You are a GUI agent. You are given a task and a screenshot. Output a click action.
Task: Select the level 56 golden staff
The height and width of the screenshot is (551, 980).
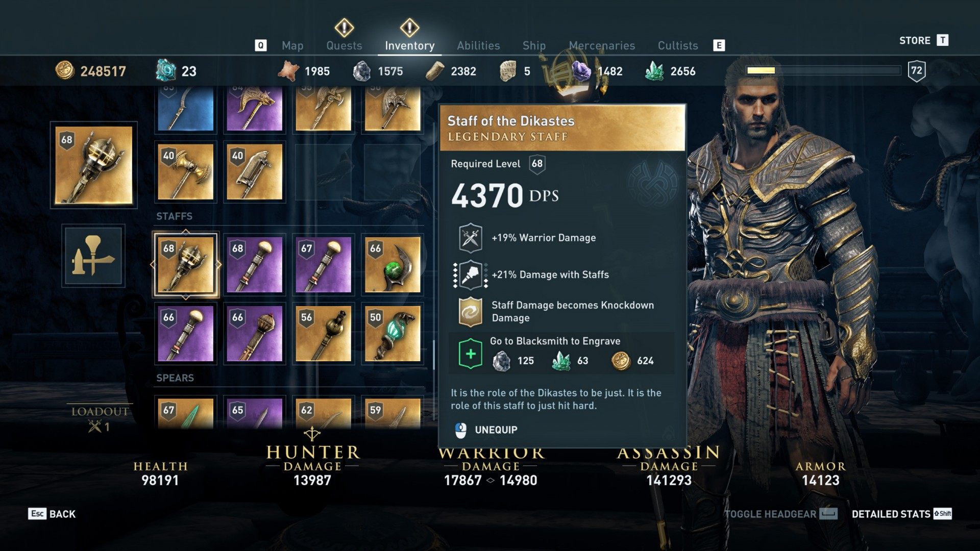point(323,334)
